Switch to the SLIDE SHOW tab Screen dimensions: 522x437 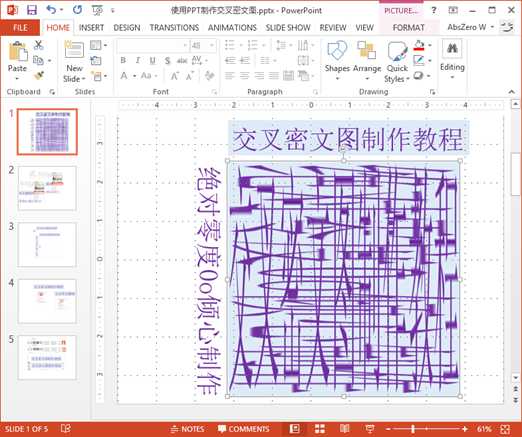288,28
